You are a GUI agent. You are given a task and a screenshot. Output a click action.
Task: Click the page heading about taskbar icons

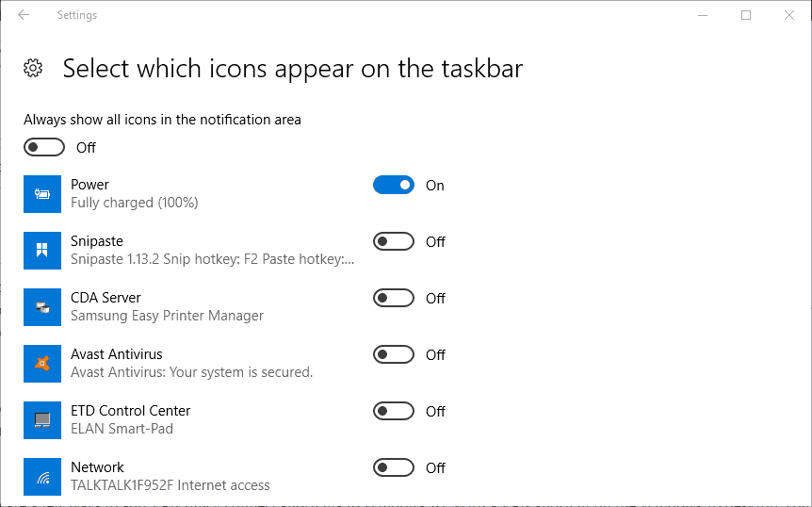coord(292,69)
